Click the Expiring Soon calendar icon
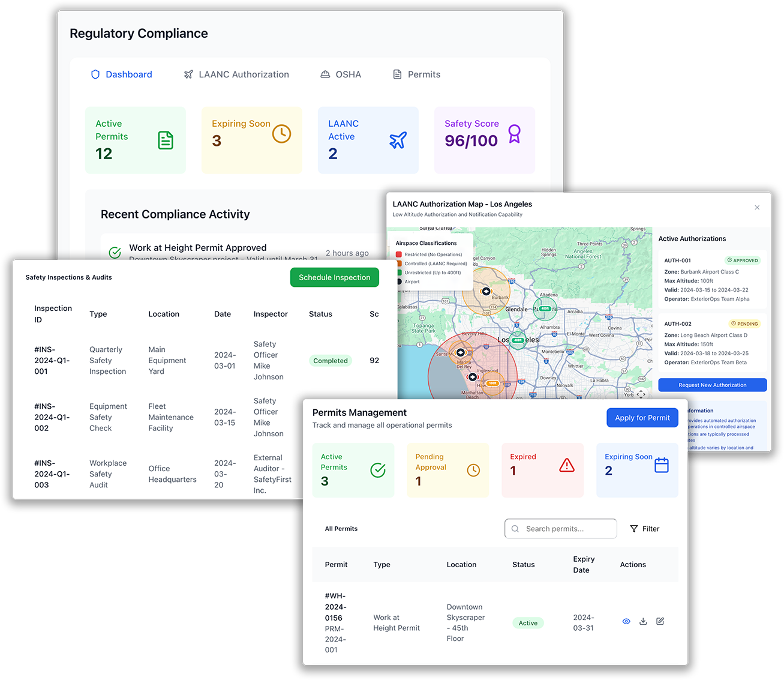784x680 pixels. tap(661, 465)
